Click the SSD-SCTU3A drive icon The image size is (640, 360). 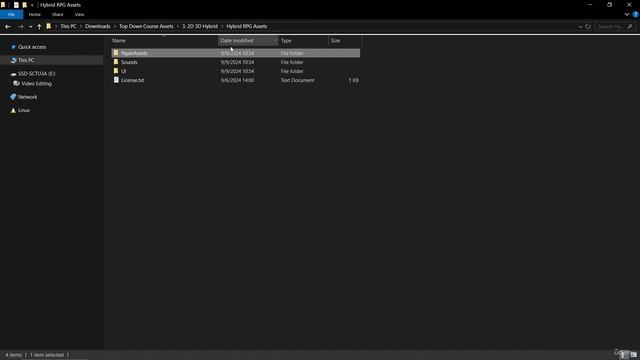(13, 74)
